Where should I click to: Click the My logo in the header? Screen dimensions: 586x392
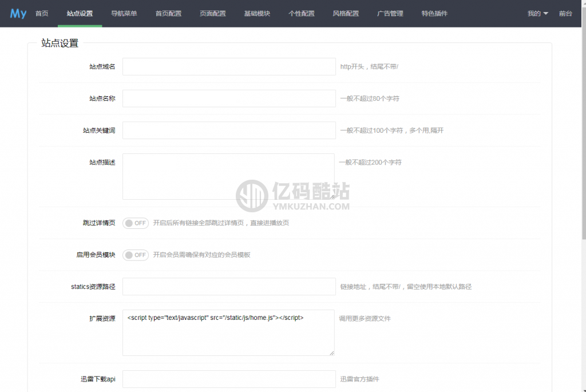point(18,14)
